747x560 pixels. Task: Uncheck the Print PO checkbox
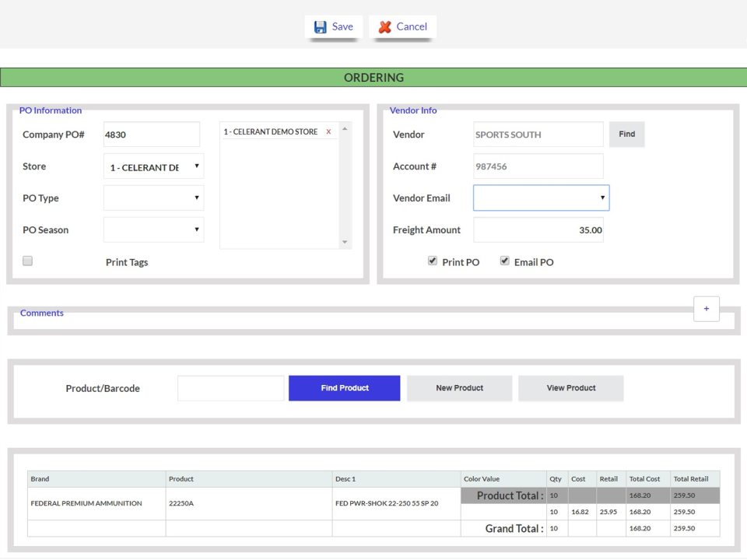[x=433, y=261]
